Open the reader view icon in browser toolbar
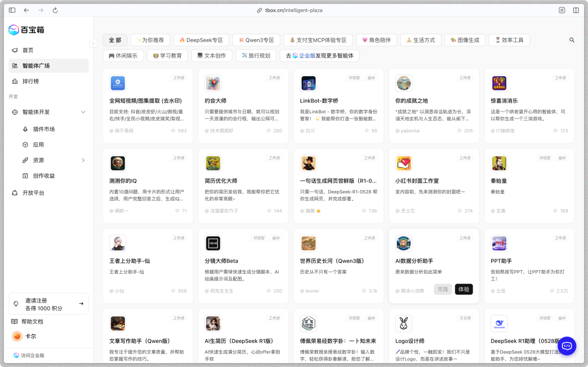588x367 pixels. pyautogui.click(x=562, y=10)
